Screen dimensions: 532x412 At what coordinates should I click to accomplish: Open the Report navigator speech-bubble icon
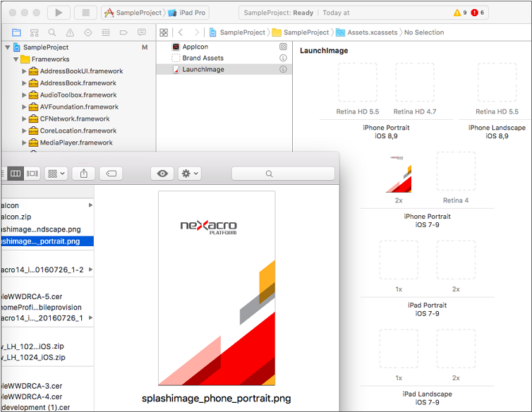tap(142, 32)
